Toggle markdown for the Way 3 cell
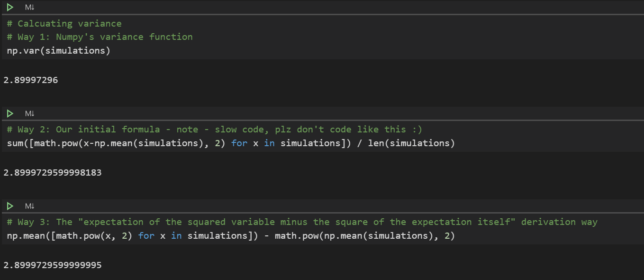The width and height of the screenshot is (644, 280). click(x=30, y=206)
